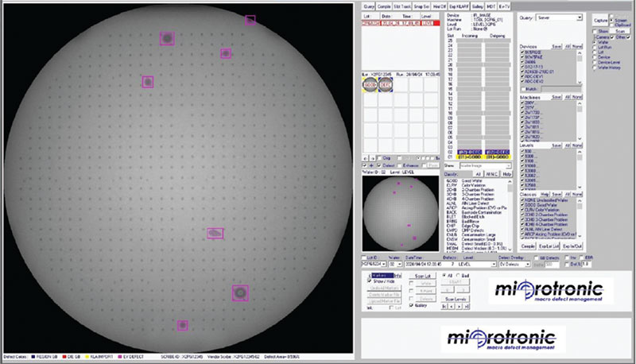Click the yellow slot 01 incoming cell
Screen dimensions: 636x364
(x=469, y=157)
